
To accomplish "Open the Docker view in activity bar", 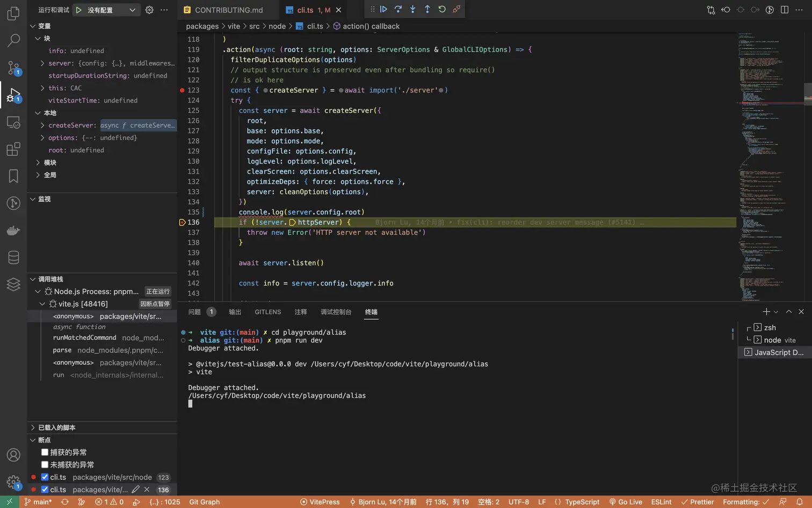I will tap(13, 231).
